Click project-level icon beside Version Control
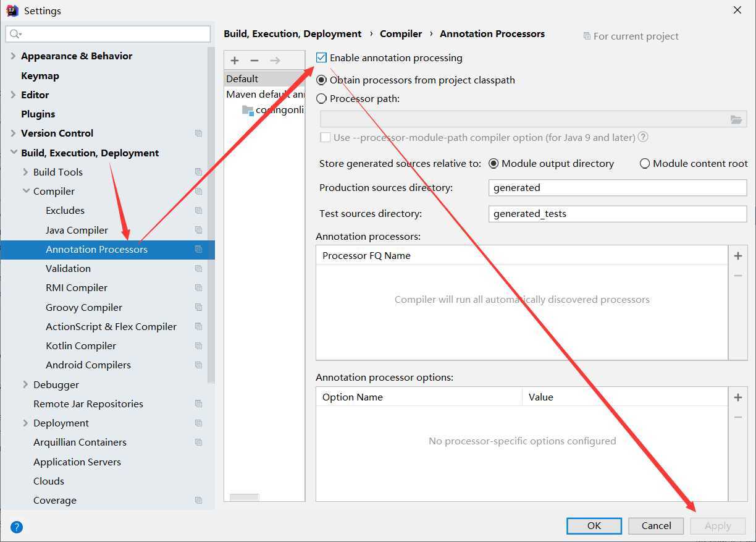The image size is (756, 542). pyautogui.click(x=198, y=133)
